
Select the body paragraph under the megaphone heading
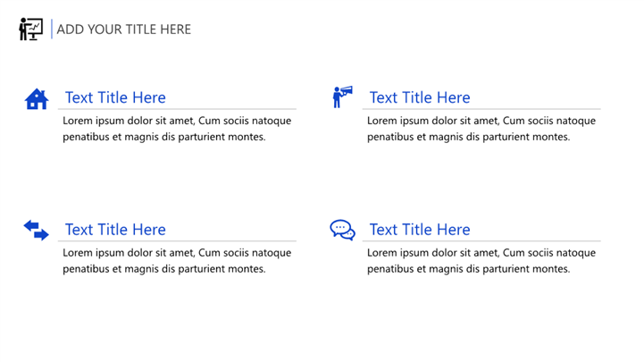click(481, 129)
